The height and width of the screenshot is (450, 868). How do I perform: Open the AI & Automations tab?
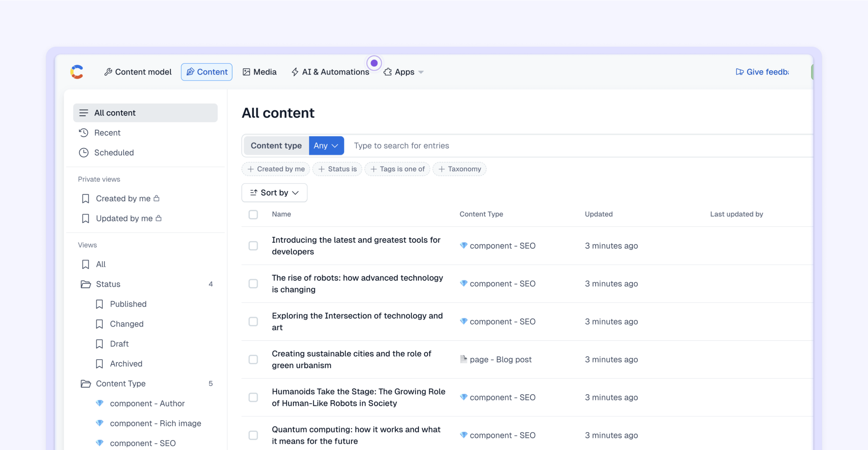tap(331, 72)
